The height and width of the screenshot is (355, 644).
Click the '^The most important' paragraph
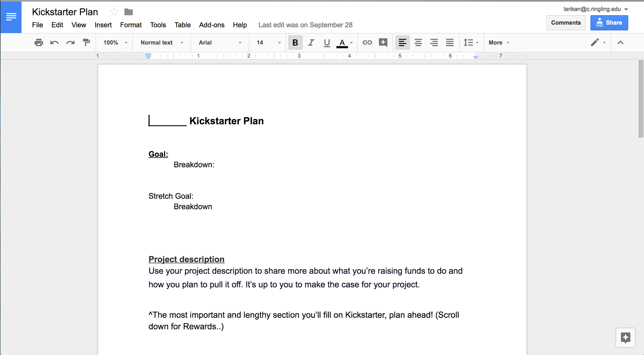pyautogui.click(x=304, y=320)
